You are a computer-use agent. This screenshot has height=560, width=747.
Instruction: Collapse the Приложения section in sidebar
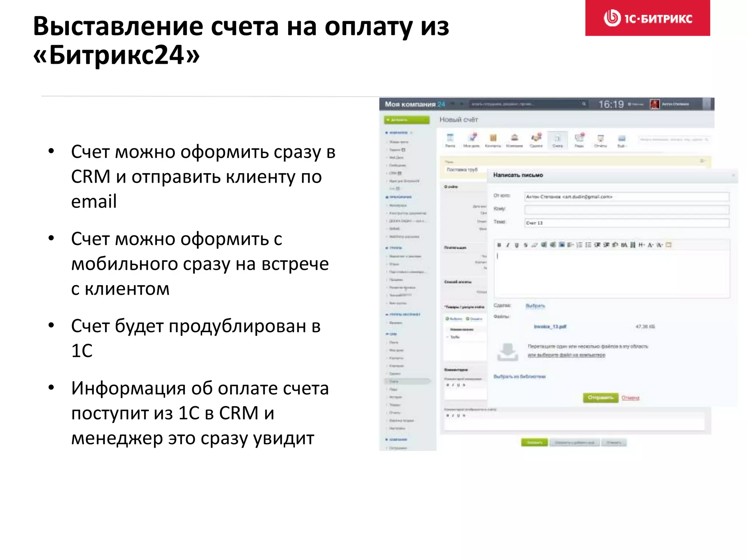399,197
